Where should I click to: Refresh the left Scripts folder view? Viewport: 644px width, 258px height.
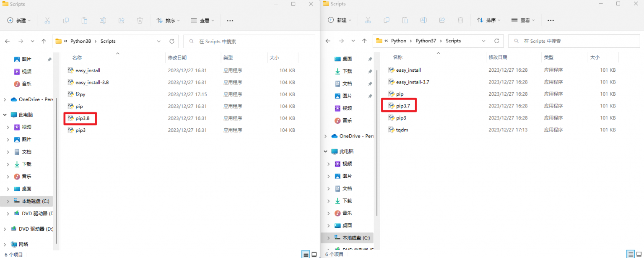pos(172,41)
